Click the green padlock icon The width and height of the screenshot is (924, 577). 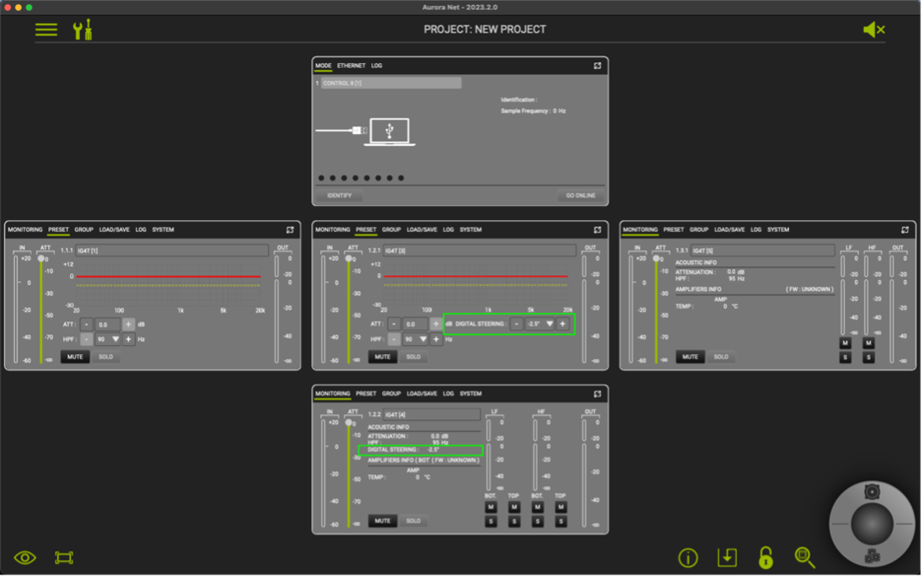766,558
